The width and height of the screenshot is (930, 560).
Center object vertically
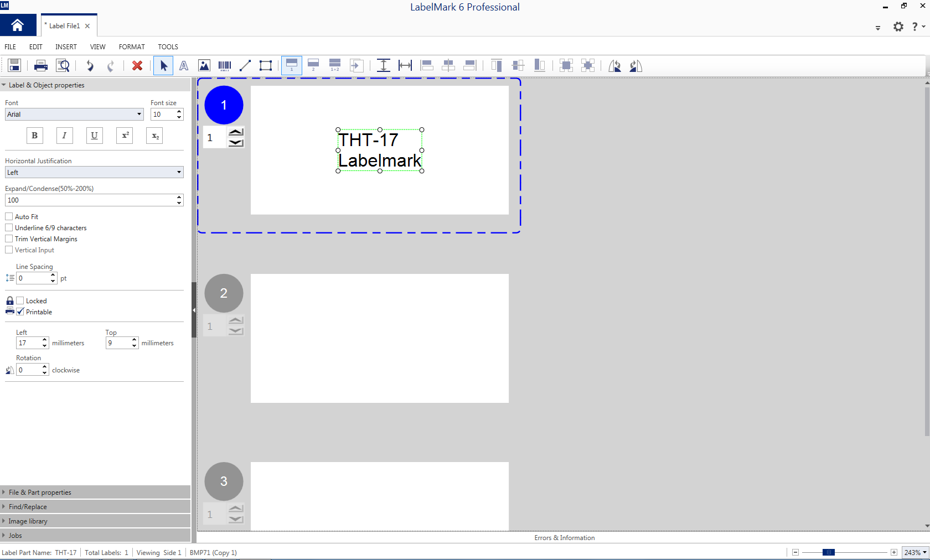(518, 66)
